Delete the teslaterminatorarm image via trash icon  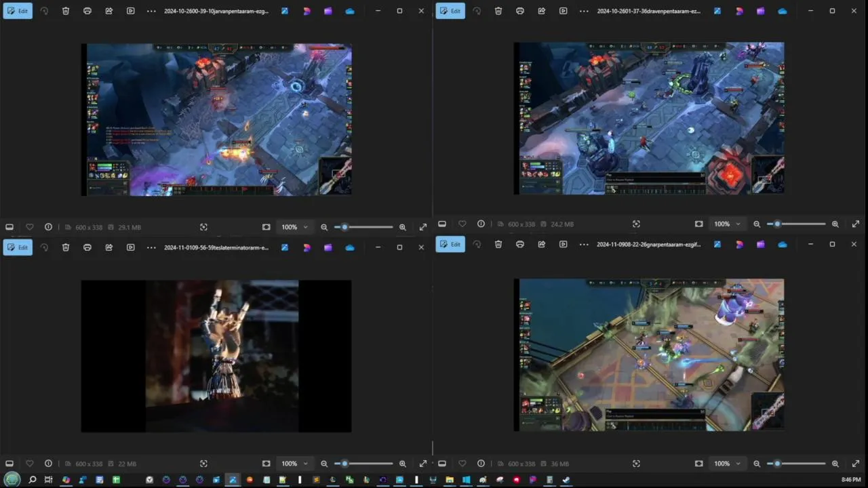coord(66,247)
